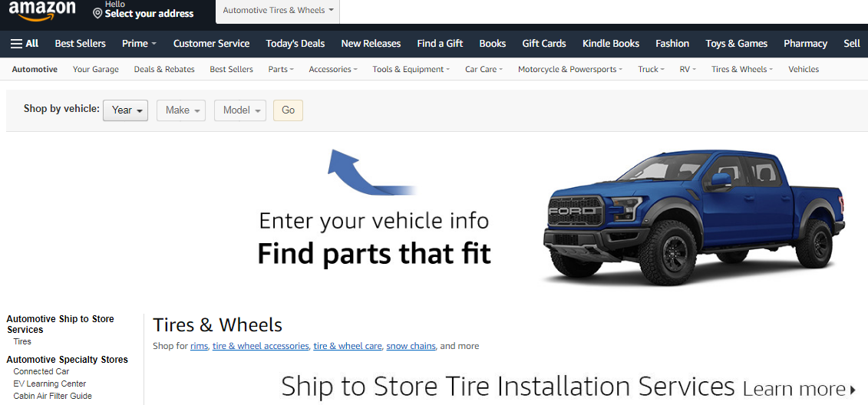The height and width of the screenshot is (405, 868).
Task: Go to Your Garage
Action: (x=96, y=69)
